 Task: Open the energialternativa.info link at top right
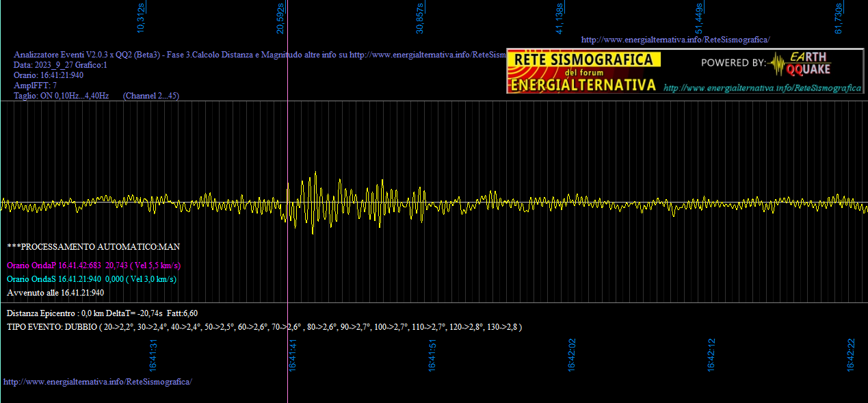point(675,40)
